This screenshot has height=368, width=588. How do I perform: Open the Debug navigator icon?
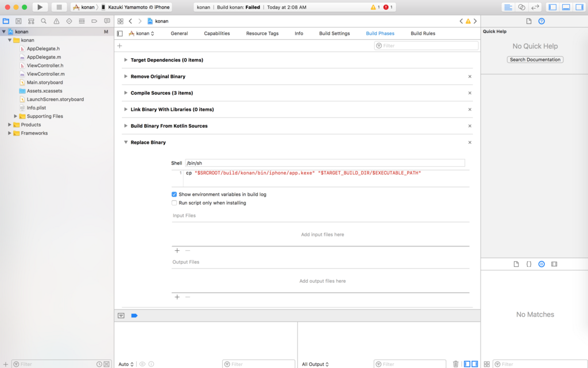[82, 21]
